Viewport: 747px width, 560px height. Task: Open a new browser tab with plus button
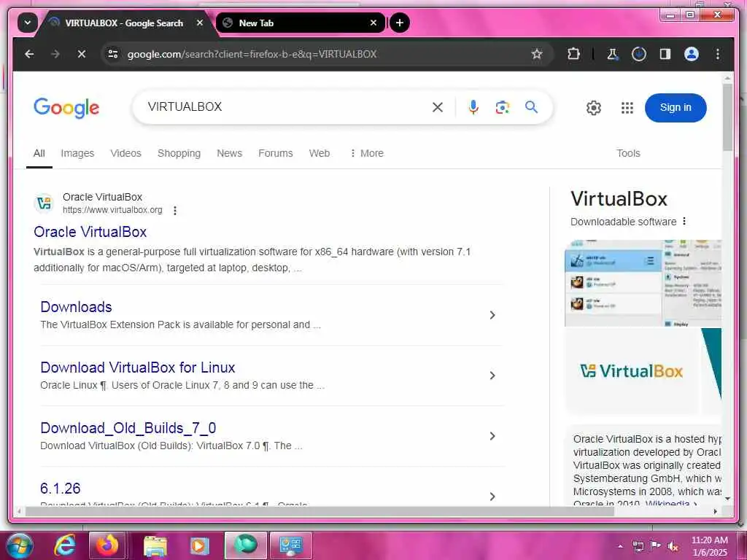tap(399, 23)
